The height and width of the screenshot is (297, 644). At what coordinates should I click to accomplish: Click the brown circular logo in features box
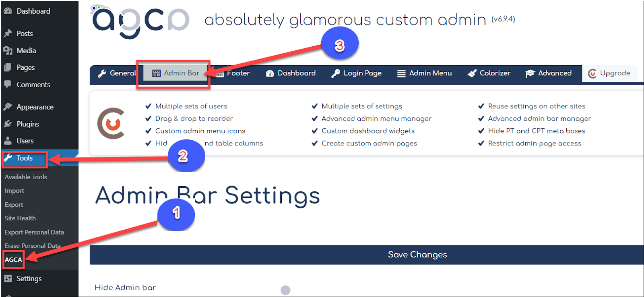click(111, 123)
